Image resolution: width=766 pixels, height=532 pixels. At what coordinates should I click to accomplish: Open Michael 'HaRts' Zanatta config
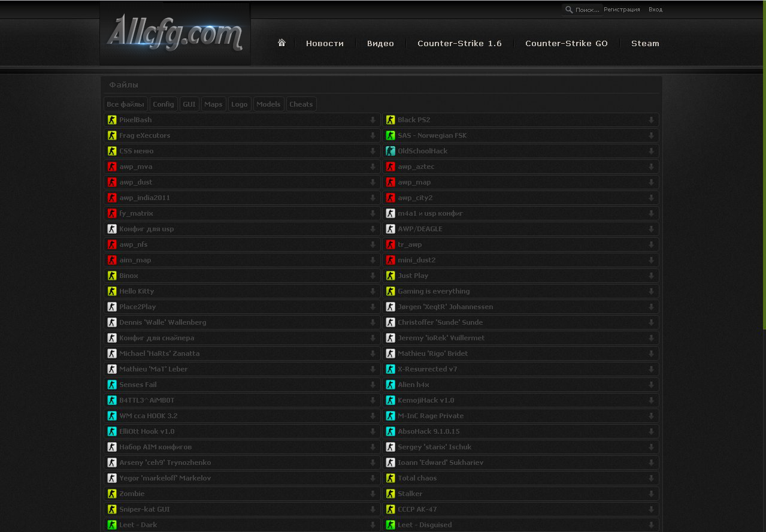click(x=241, y=353)
